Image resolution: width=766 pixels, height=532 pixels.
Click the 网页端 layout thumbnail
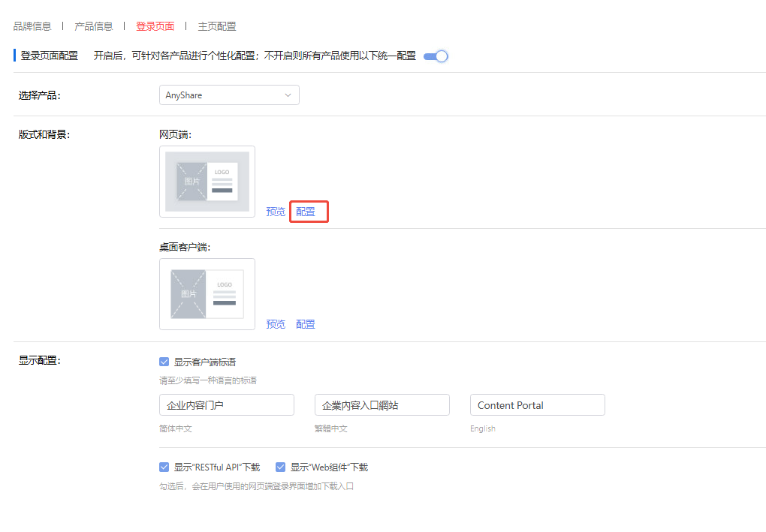(x=207, y=182)
